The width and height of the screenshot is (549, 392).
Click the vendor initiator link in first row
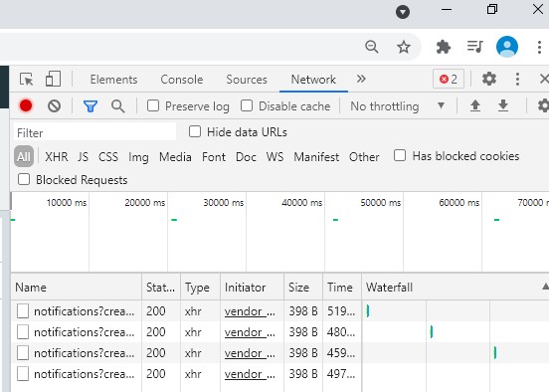coord(250,311)
